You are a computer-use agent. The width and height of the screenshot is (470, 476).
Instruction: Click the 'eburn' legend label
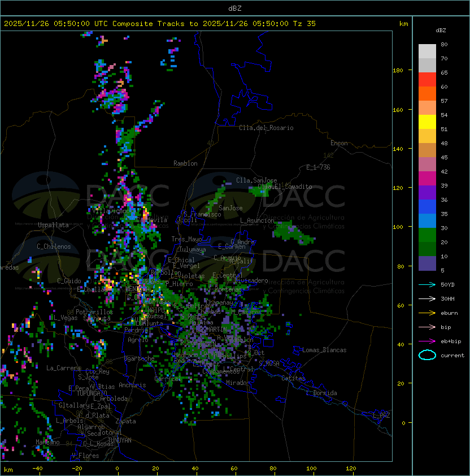(449, 313)
